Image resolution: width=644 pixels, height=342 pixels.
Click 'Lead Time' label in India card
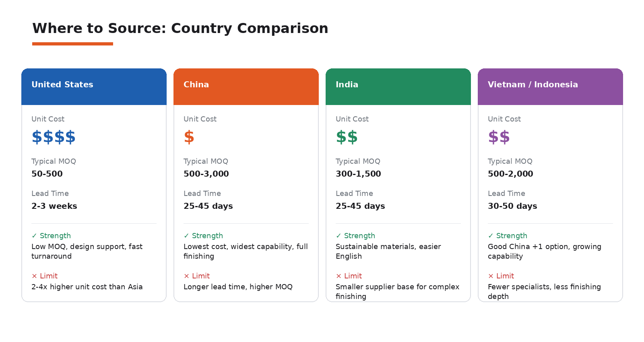pyautogui.click(x=354, y=194)
